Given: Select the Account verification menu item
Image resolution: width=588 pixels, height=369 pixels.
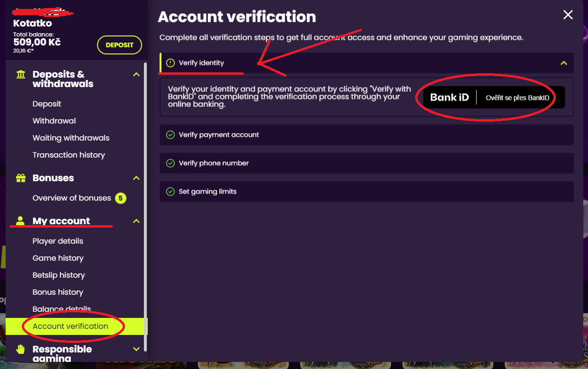Looking at the screenshot, I should (x=71, y=326).
